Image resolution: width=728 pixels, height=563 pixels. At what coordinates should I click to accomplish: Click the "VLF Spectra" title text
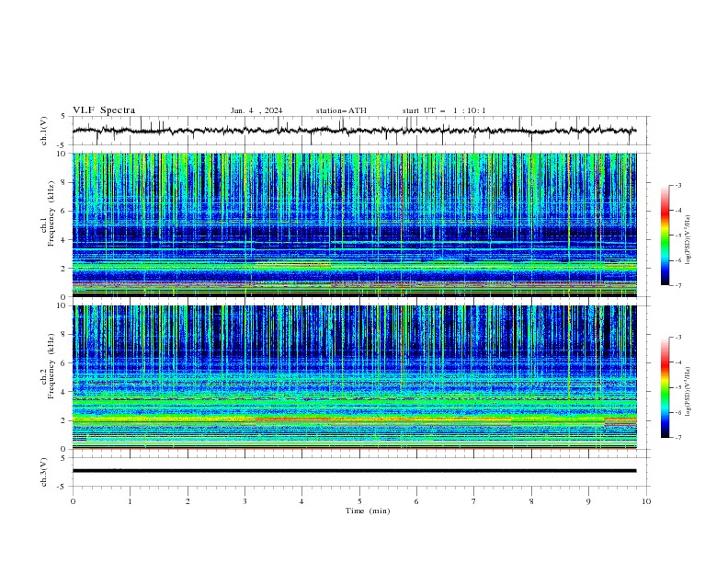[x=104, y=110]
